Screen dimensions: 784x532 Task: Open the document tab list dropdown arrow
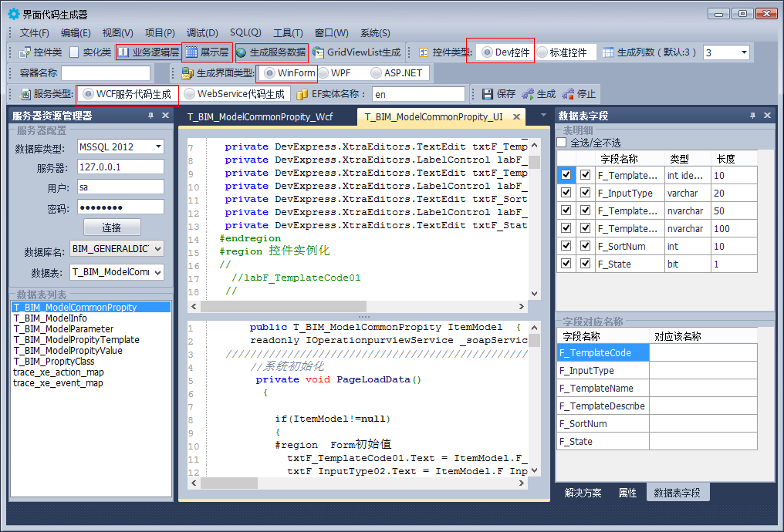pos(543,116)
